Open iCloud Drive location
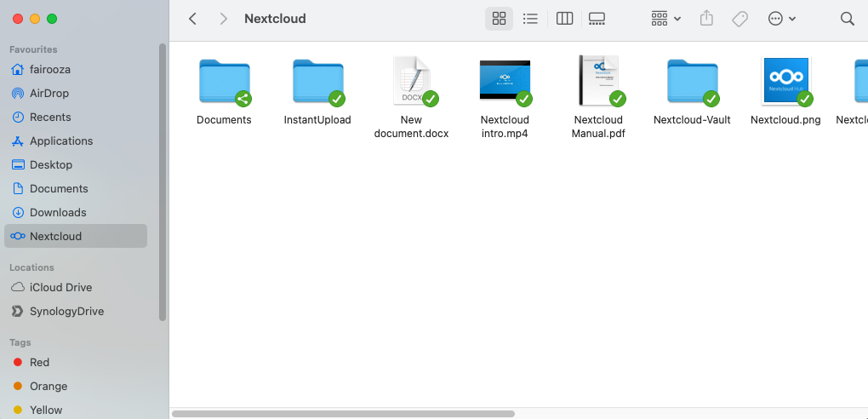Screen dimensions: 868x419 76,288
